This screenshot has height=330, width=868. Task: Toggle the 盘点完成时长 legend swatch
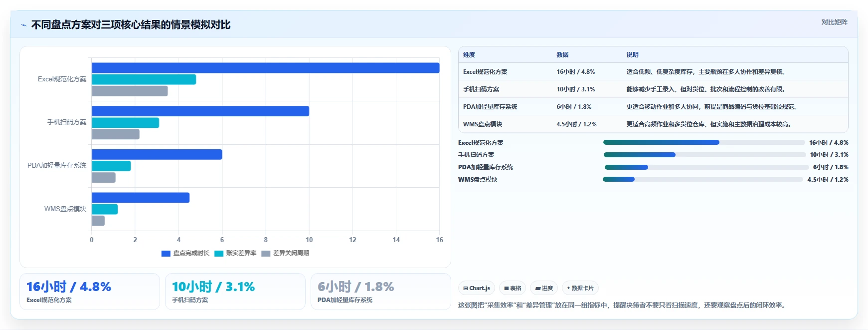(166, 254)
